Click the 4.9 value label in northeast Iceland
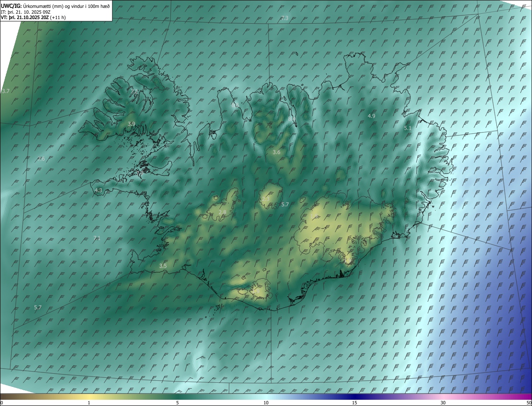The width and height of the screenshot is (532, 406). [372, 116]
